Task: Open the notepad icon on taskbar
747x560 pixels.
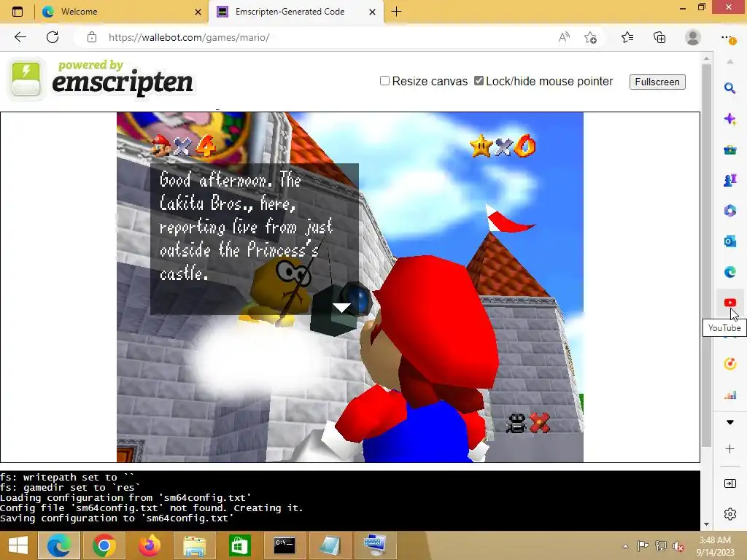Action: point(330,545)
